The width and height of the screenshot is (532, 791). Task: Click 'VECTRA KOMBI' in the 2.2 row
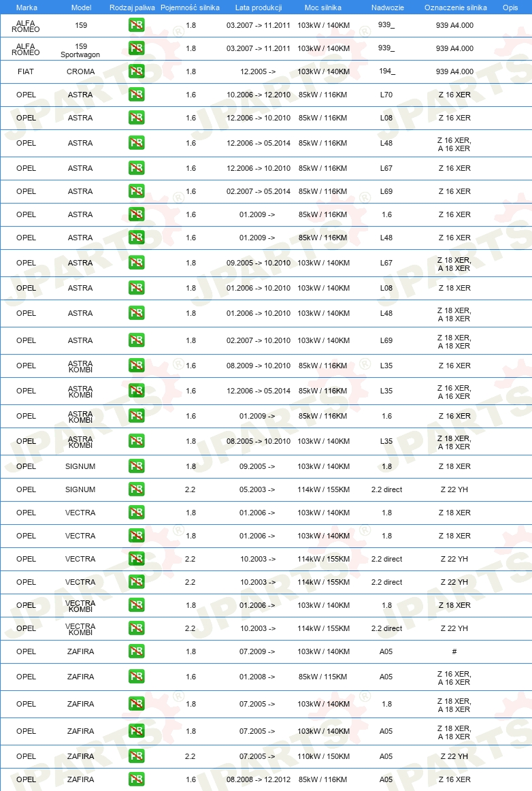coord(80,629)
